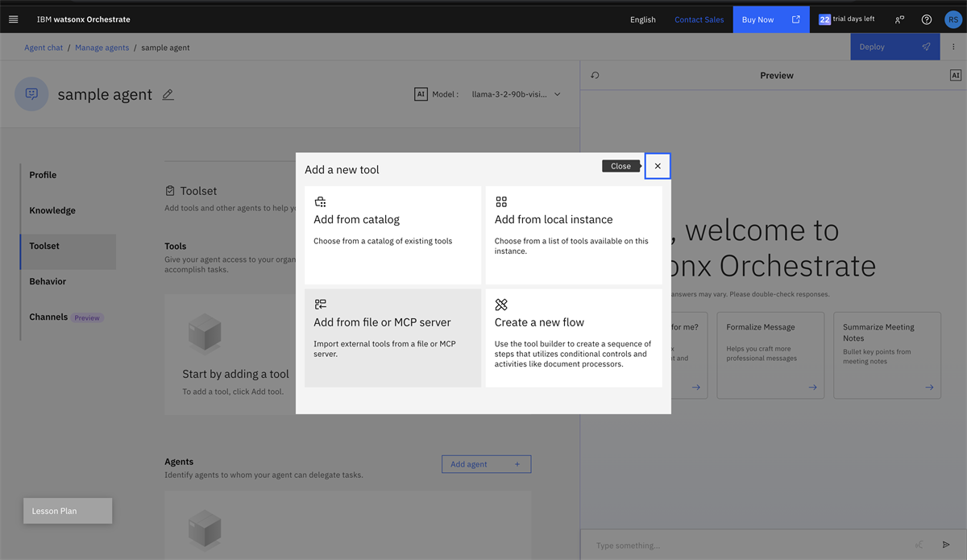The height and width of the screenshot is (560, 967).
Task: Choose the Add from local instance card
Action: pyautogui.click(x=574, y=235)
